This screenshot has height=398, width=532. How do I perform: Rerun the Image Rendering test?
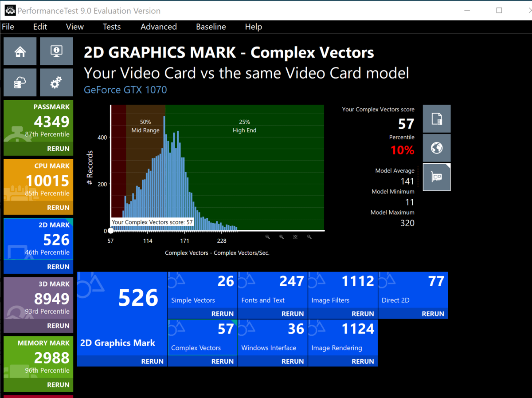pos(363,362)
